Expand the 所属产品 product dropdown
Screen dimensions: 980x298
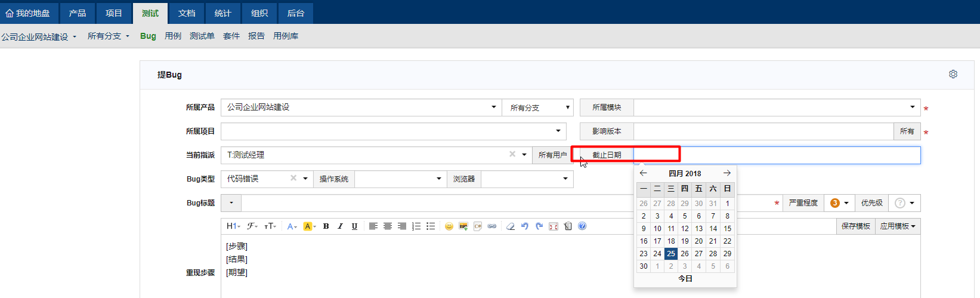coord(494,107)
